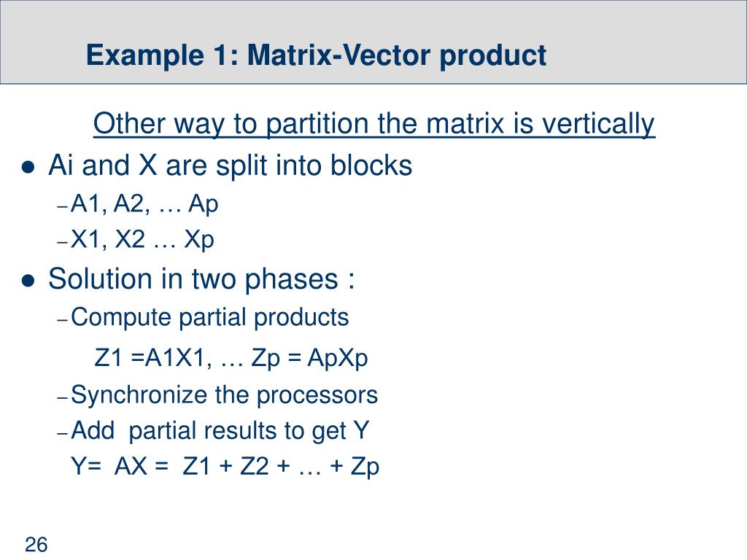Viewport: 747px width, 560px height.
Task: Click the slide number 26
Action: click(x=36, y=545)
